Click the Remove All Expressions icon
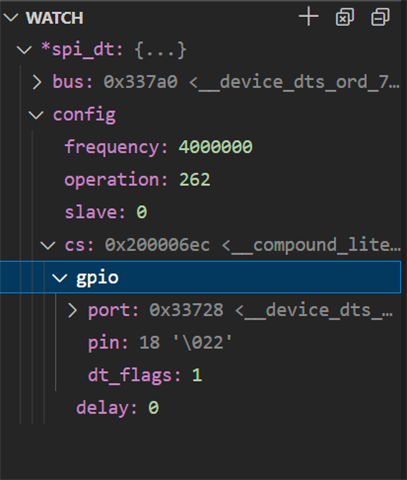This screenshot has width=407, height=480. tap(345, 17)
